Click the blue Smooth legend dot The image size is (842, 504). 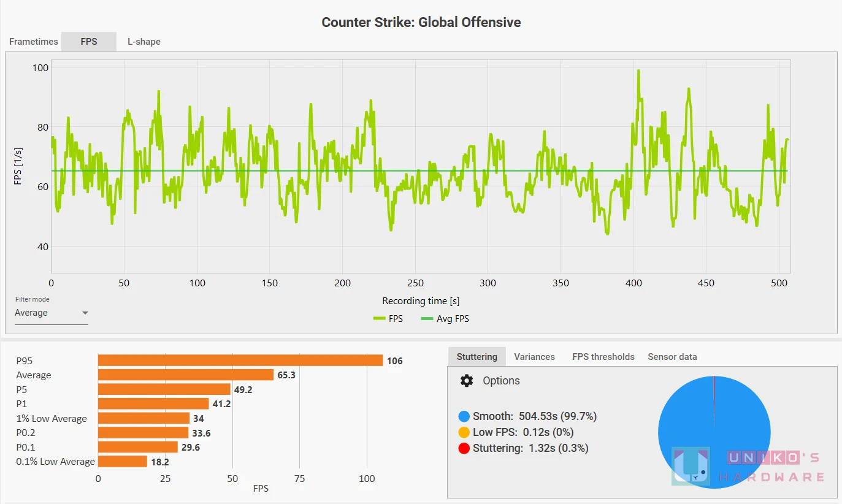pos(464,416)
